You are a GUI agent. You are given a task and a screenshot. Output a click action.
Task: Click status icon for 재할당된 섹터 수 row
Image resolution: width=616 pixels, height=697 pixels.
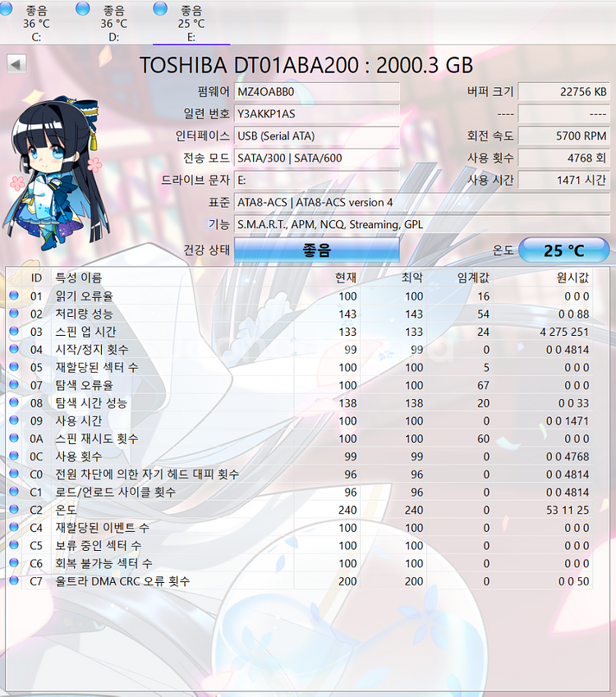[x=14, y=367]
